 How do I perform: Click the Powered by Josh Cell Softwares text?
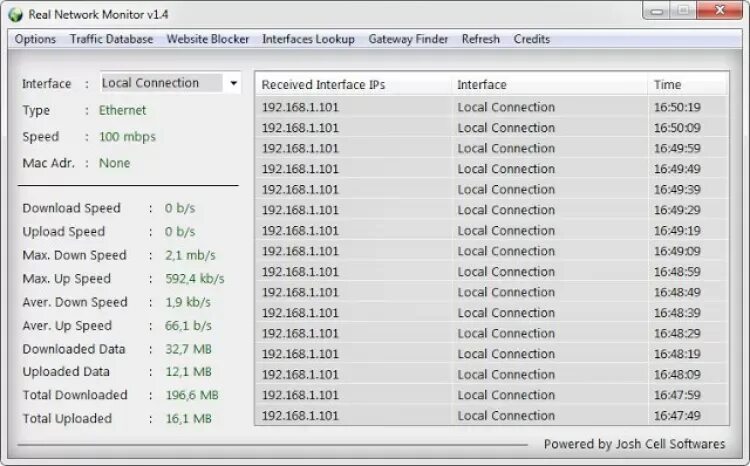point(634,444)
